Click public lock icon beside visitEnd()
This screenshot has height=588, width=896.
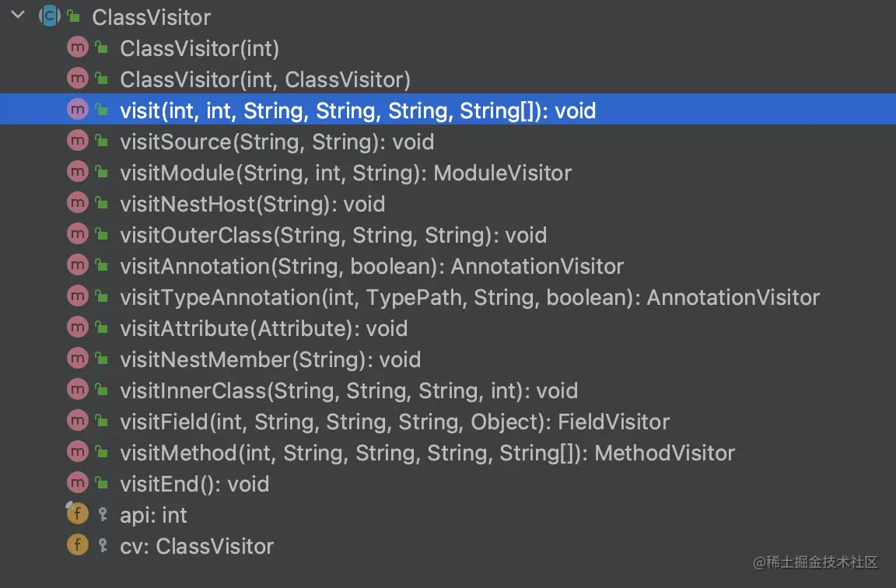pos(103,483)
